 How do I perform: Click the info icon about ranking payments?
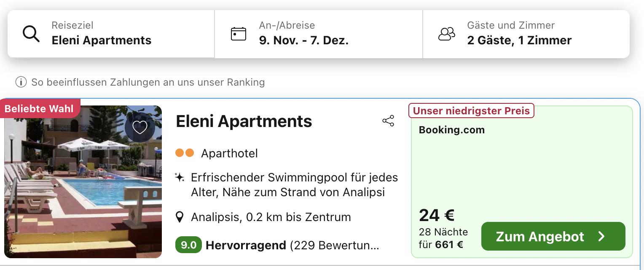[21, 82]
